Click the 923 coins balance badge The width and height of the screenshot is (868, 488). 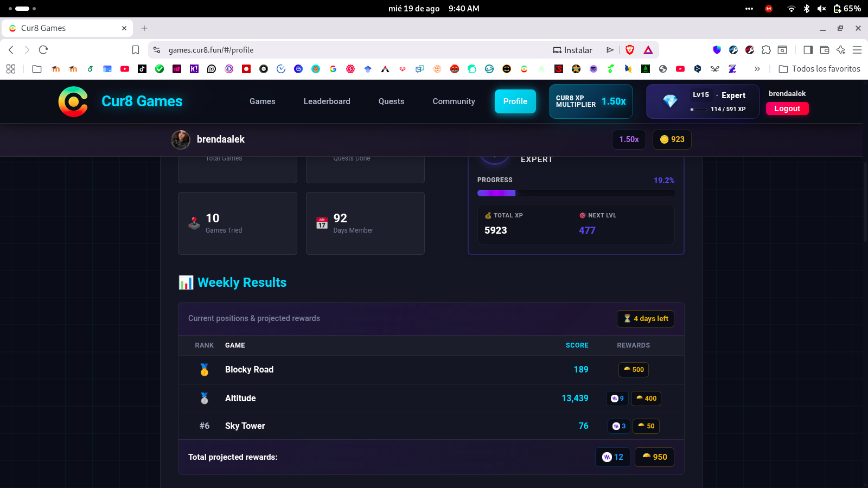(x=672, y=139)
